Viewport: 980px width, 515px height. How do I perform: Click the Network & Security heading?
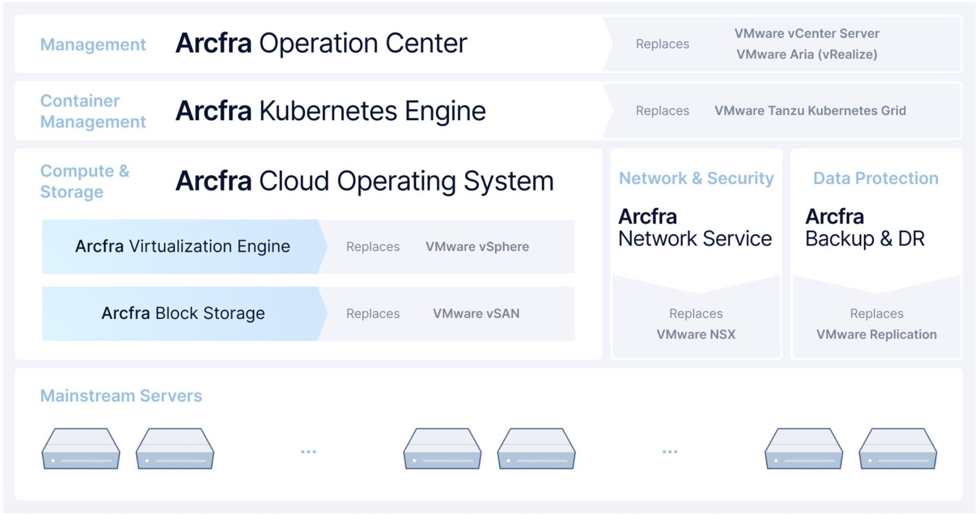[x=696, y=178]
